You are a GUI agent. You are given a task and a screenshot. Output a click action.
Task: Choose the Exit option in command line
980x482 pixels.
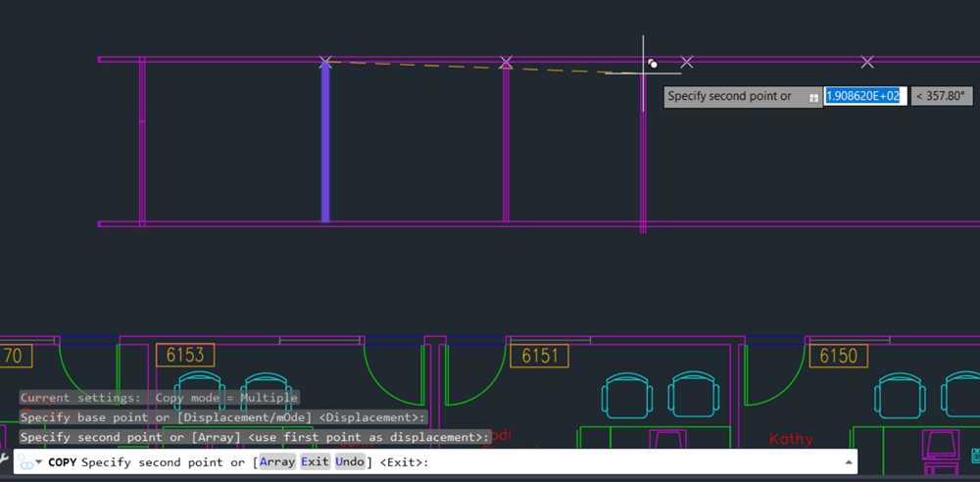pos(316,462)
